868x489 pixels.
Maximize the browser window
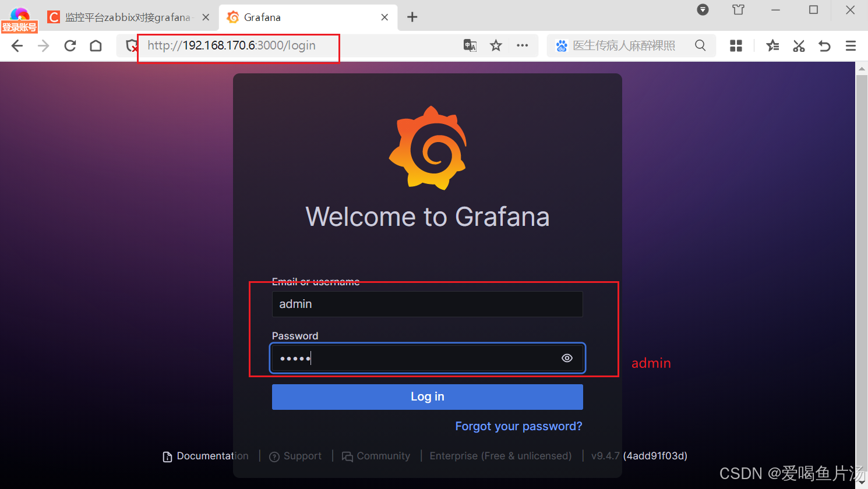(x=813, y=10)
